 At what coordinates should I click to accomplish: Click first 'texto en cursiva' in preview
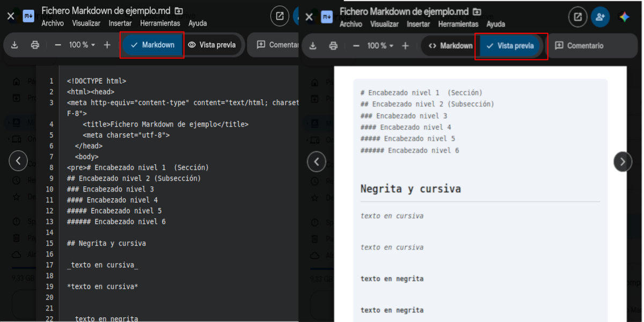(x=392, y=216)
